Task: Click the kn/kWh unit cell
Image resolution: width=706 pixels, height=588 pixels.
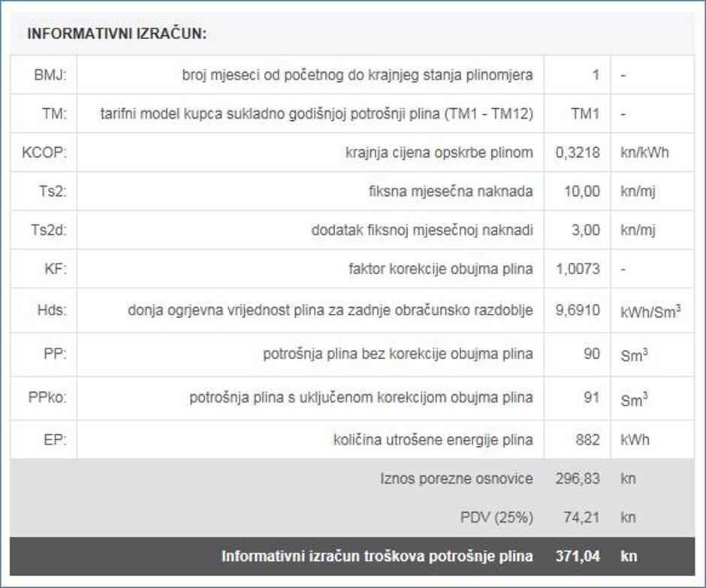Action: click(643, 152)
